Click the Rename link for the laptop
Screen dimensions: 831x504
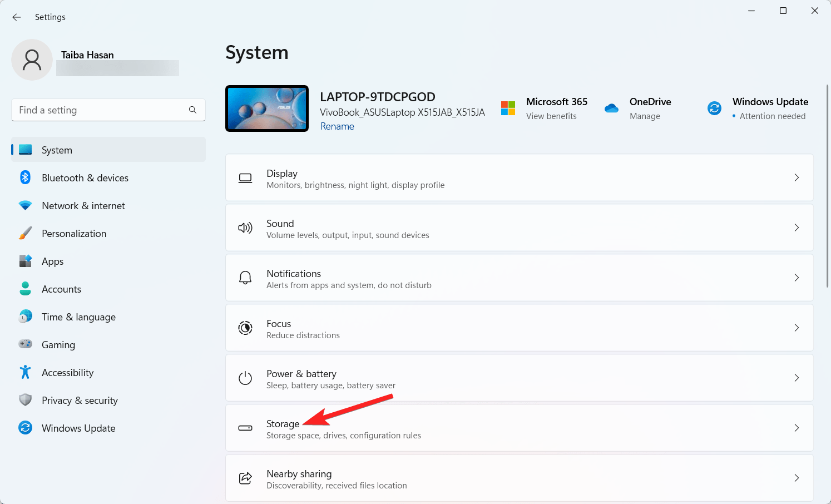(x=337, y=126)
